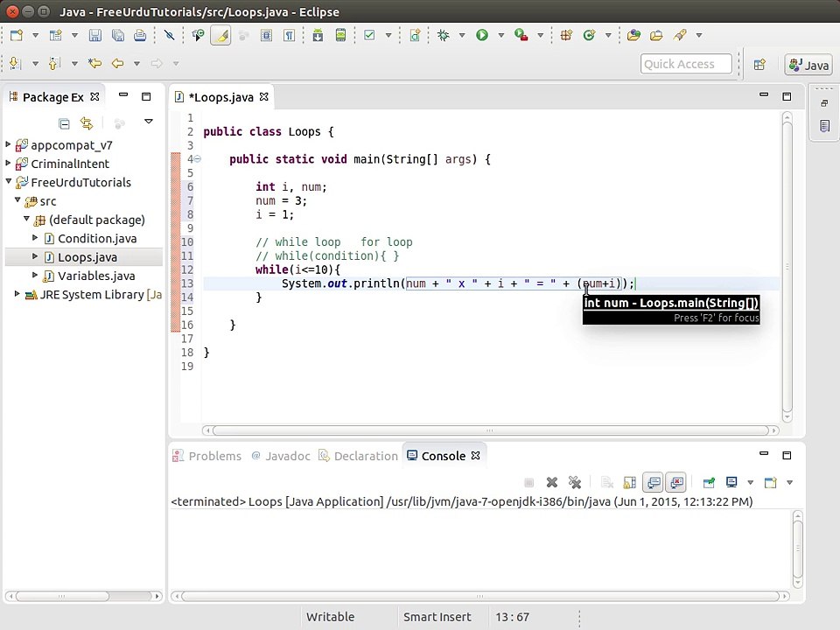Toggle Show Console on standard error change
Screen dimensions: 840x630
(x=676, y=483)
